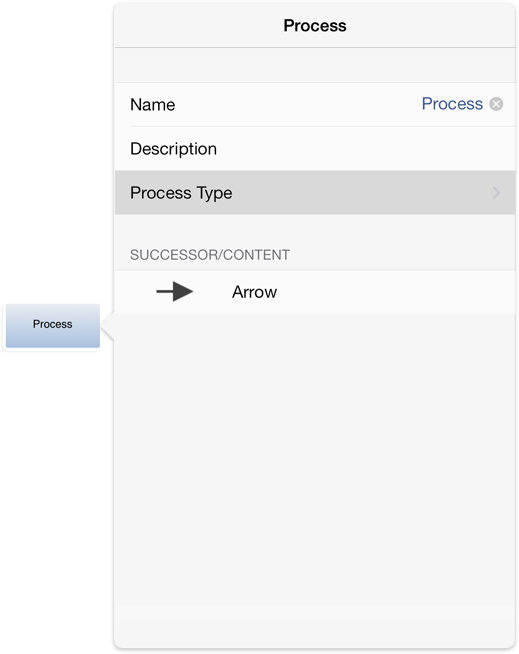Image resolution: width=519 pixels, height=654 pixels.
Task: Click the Process Type label text
Action: click(x=181, y=193)
